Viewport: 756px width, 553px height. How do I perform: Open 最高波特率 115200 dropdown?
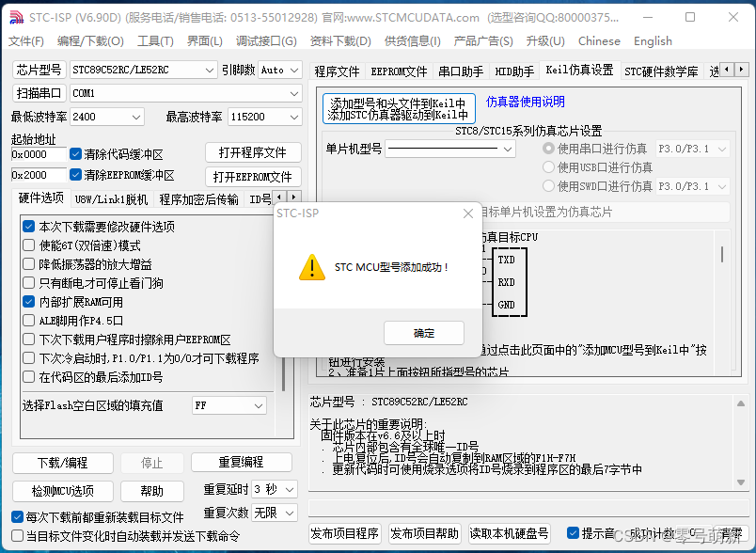point(265,117)
